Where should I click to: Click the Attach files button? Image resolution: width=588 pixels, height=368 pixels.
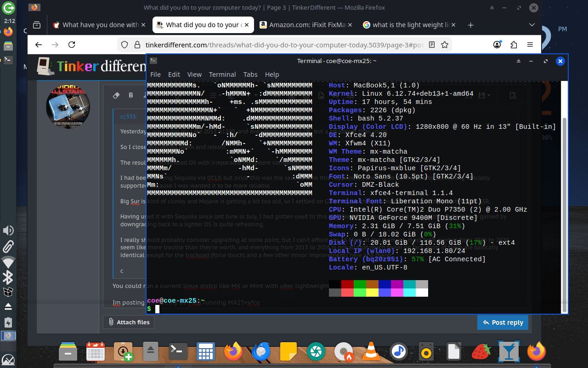[129, 322]
